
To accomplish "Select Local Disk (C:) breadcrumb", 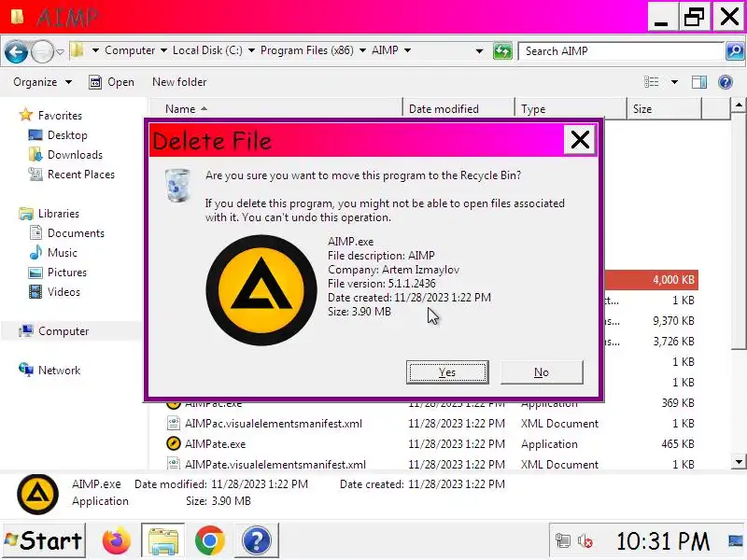I will (x=207, y=50).
